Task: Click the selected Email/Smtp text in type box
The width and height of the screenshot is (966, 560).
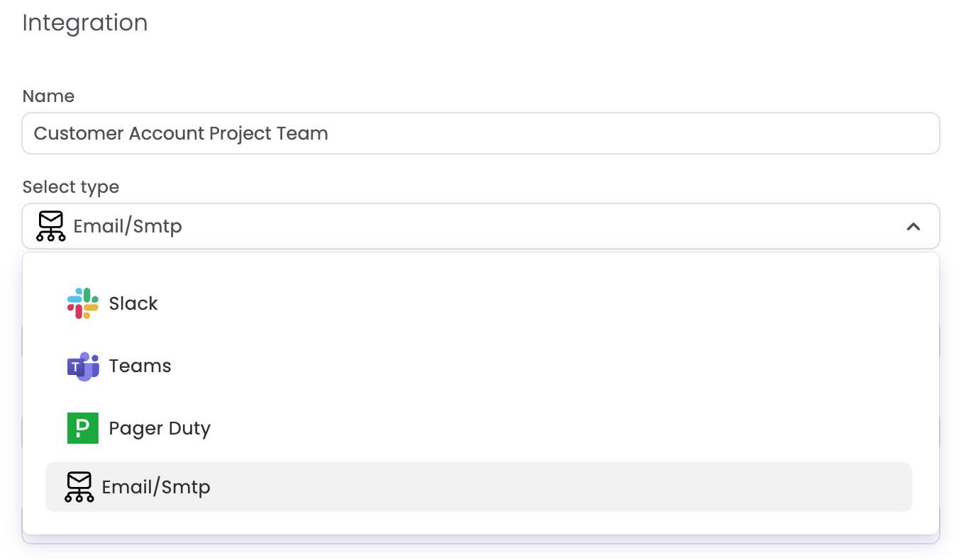Action: (x=128, y=227)
